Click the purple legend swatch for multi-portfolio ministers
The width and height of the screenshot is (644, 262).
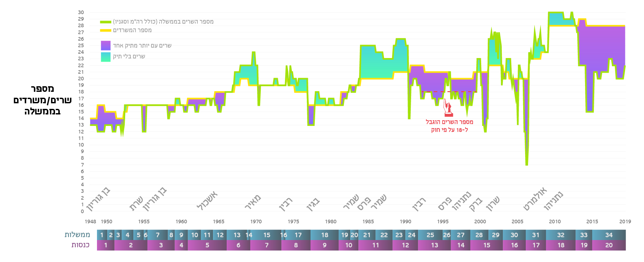[x=105, y=46]
